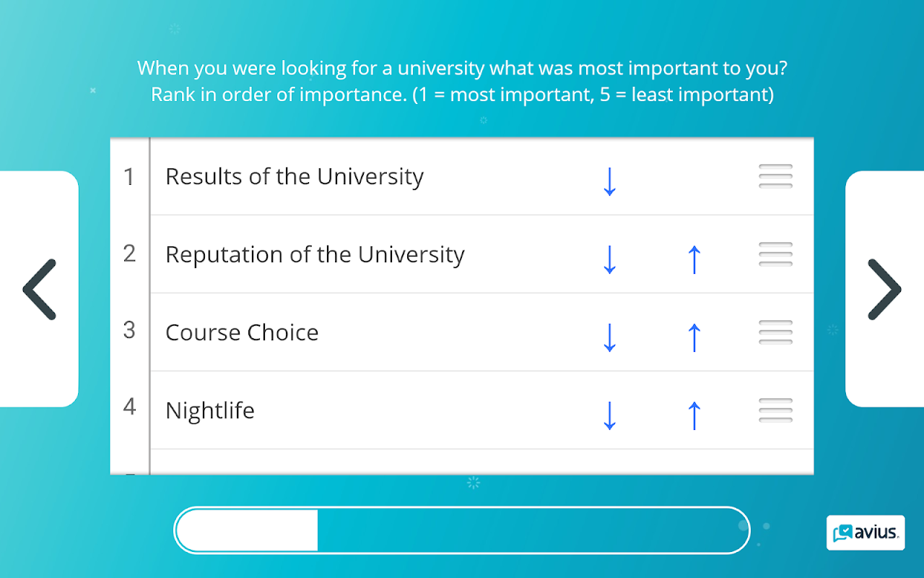The image size is (924, 578).
Task: Select the Reputation of the University item
Action: point(315,255)
